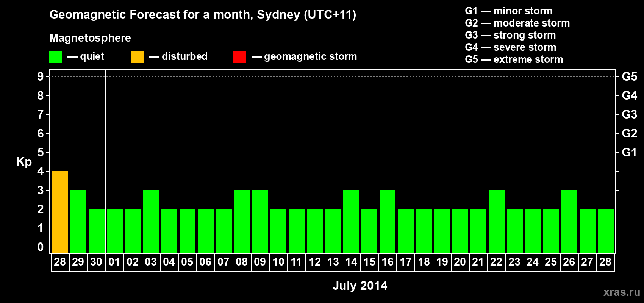Select the bar above day 22
The height and width of the screenshot is (303, 644).
coord(497,221)
